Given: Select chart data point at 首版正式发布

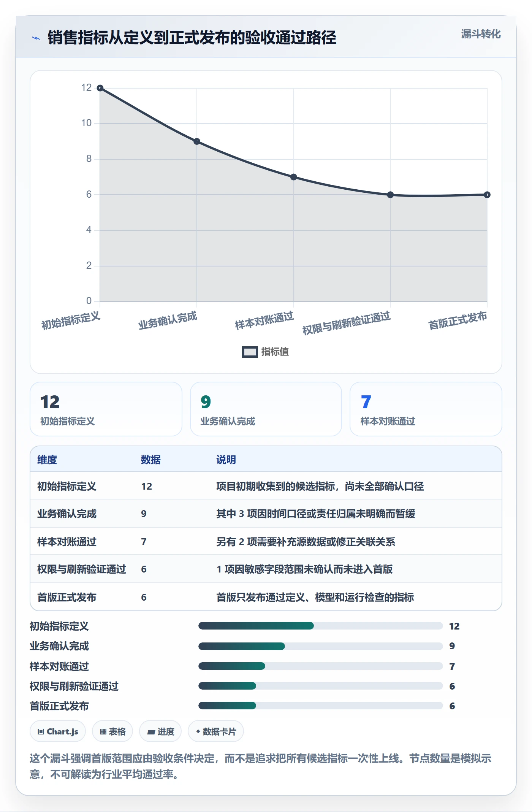Looking at the screenshot, I should [x=487, y=195].
